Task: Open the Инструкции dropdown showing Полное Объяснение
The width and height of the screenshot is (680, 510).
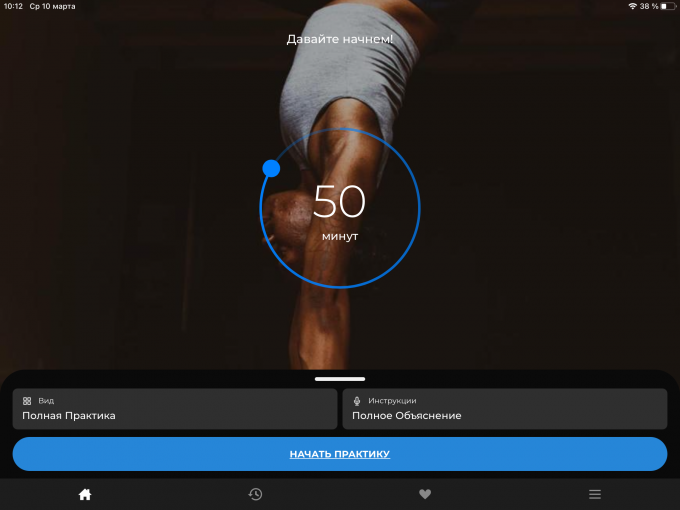Action: click(x=504, y=409)
